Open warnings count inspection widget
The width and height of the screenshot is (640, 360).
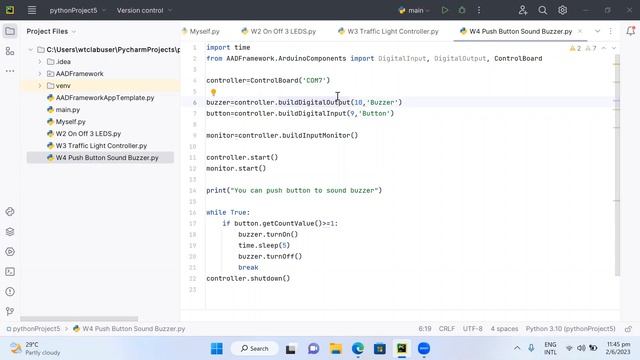point(583,48)
